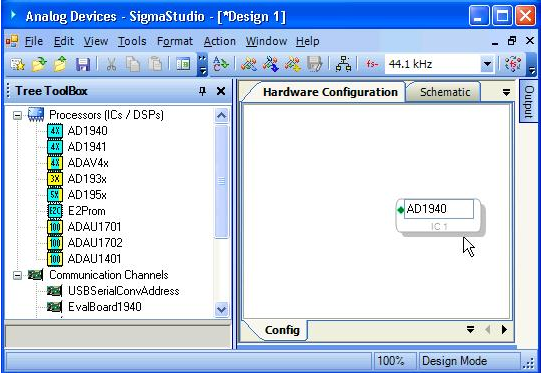Click the Design Mode status indicator

469,361
